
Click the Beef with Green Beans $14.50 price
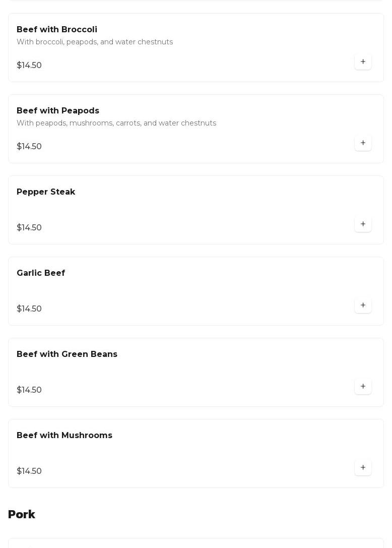click(x=29, y=390)
